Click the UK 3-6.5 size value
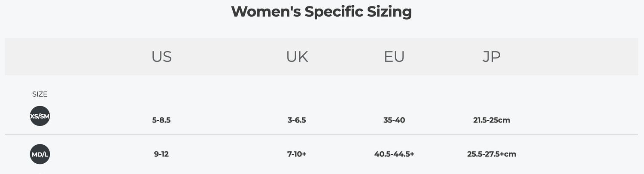644x174 pixels. (297, 120)
